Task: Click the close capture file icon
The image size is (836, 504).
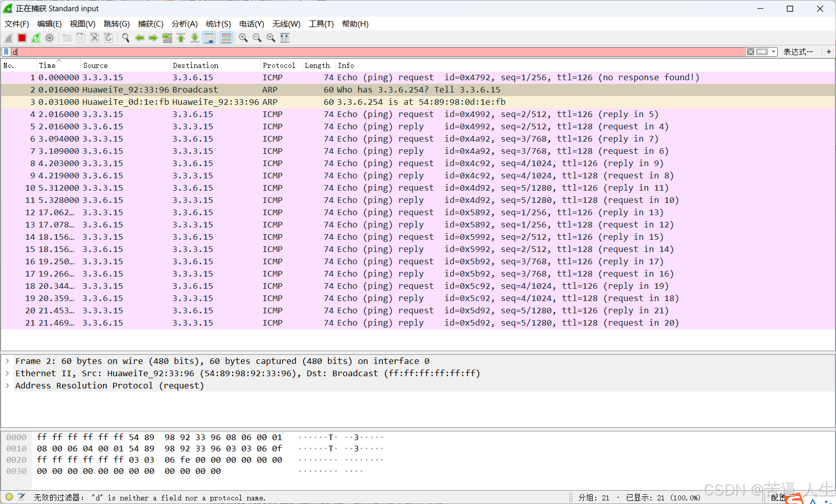Action: click(95, 38)
